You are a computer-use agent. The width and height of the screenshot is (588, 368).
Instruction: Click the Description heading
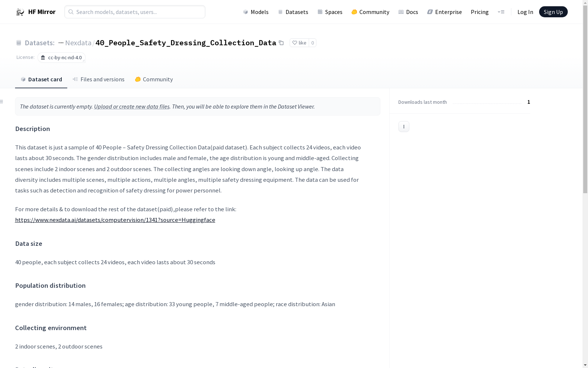tap(32, 129)
